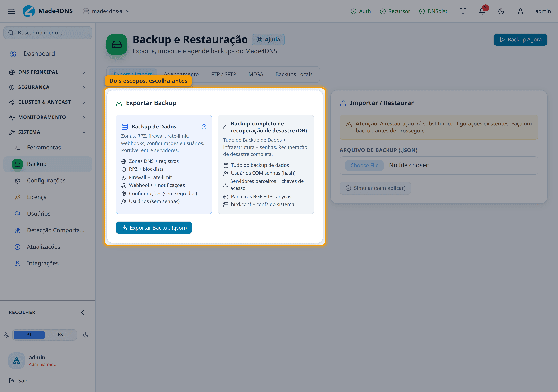This screenshot has width=558, height=392.
Task: Open Atualizações icon in sidebar
Action: (17, 247)
